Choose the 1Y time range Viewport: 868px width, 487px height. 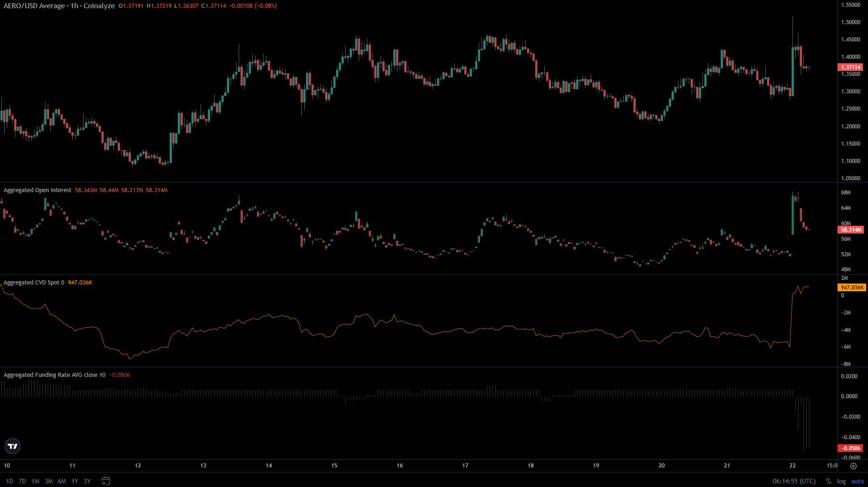point(75,481)
